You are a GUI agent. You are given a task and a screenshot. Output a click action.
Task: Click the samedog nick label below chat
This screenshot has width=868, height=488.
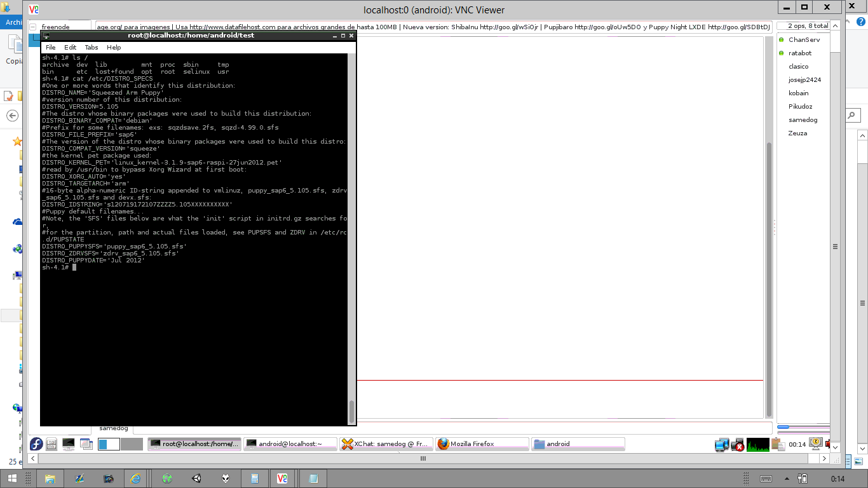click(114, 428)
